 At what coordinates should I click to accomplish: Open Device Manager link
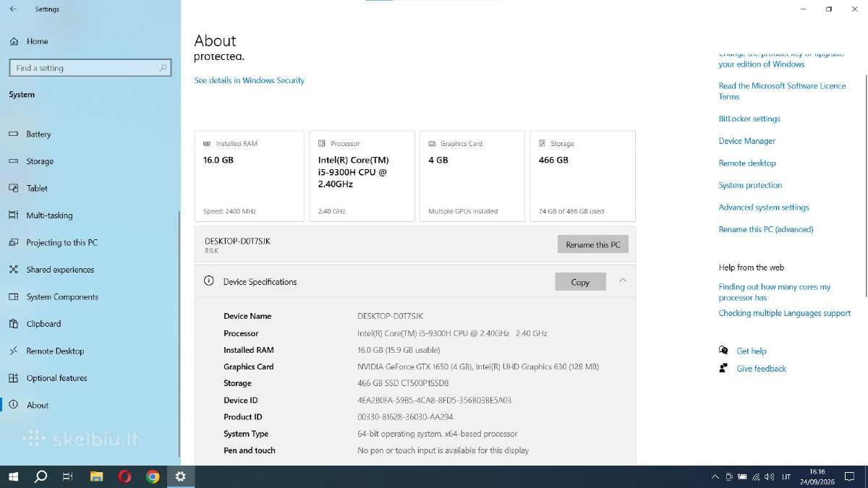(747, 141)
